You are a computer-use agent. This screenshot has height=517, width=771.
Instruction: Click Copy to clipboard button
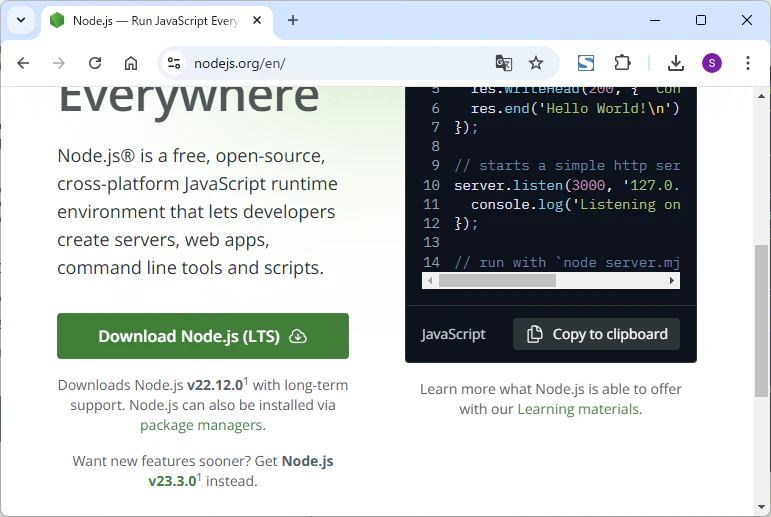596,334
